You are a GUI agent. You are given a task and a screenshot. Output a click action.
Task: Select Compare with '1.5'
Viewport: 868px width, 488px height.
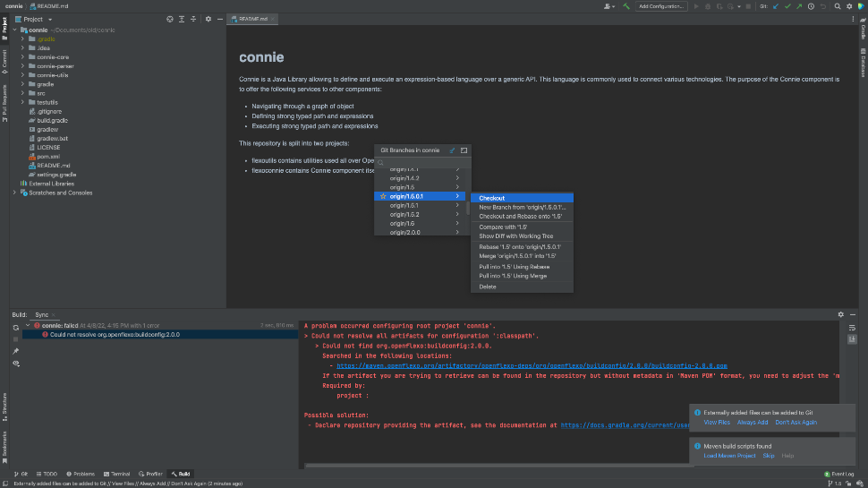click(522, 227)
